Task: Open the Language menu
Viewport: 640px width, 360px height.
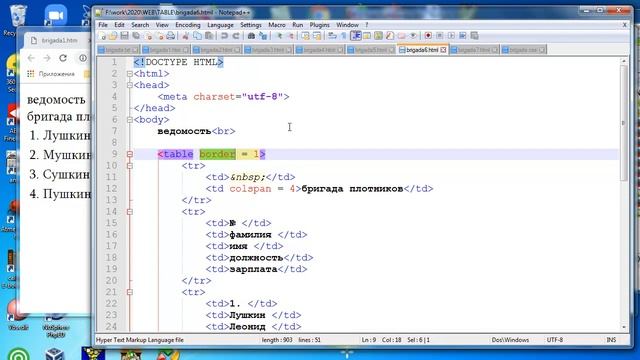Action: coord(220,25)
